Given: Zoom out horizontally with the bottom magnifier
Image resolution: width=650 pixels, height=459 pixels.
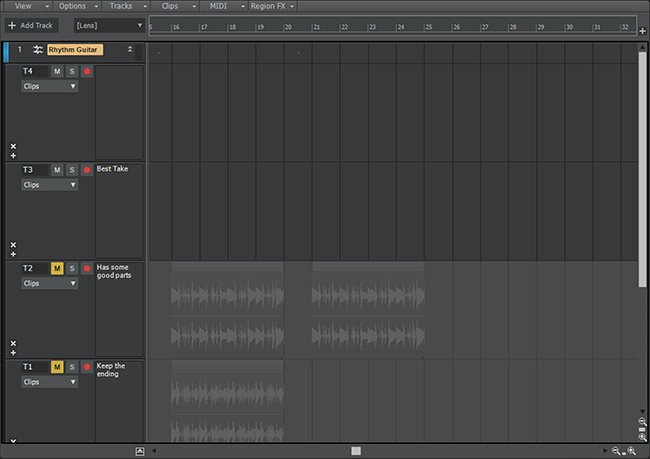Looking at the screenshot, I should point(616,451).
